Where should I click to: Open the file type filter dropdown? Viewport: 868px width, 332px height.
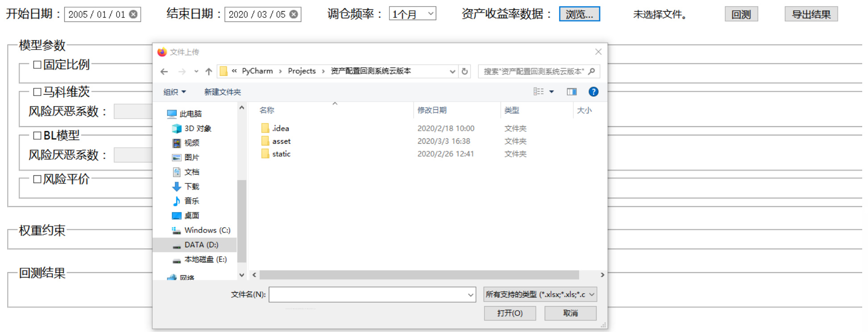click(540, 295)
